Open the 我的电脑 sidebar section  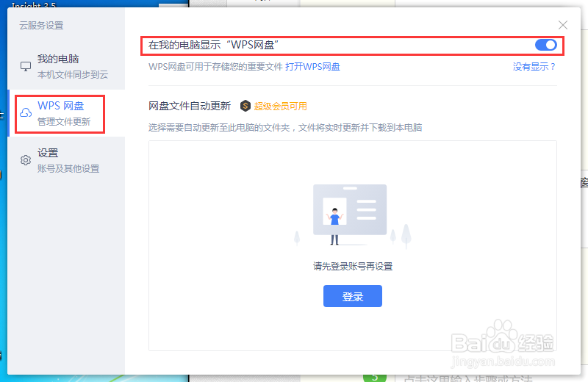(66, 66)
